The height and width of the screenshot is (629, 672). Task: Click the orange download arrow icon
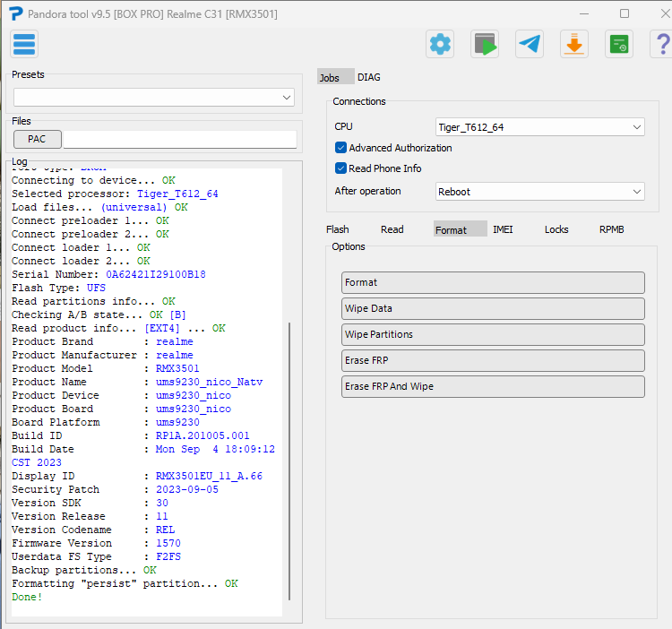[574, 44]
